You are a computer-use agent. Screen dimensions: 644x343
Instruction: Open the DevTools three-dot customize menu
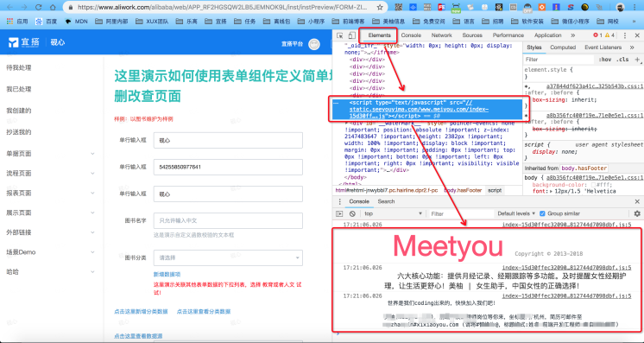[625, 35]
